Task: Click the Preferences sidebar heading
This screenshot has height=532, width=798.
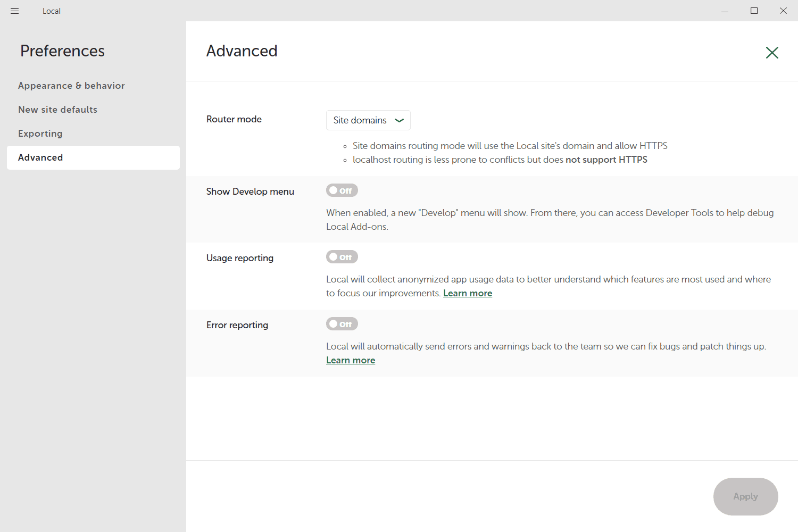Action: coord(62,51)
